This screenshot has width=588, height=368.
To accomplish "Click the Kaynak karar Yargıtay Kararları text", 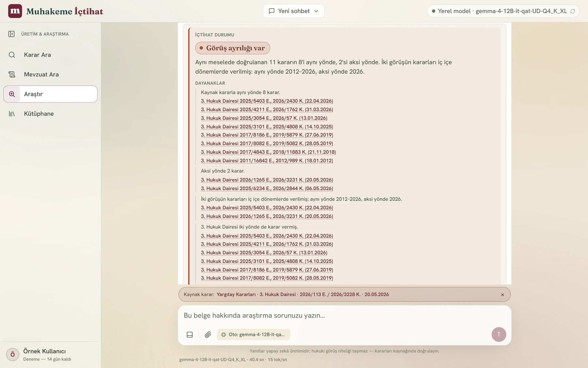I will coord(286,294).
